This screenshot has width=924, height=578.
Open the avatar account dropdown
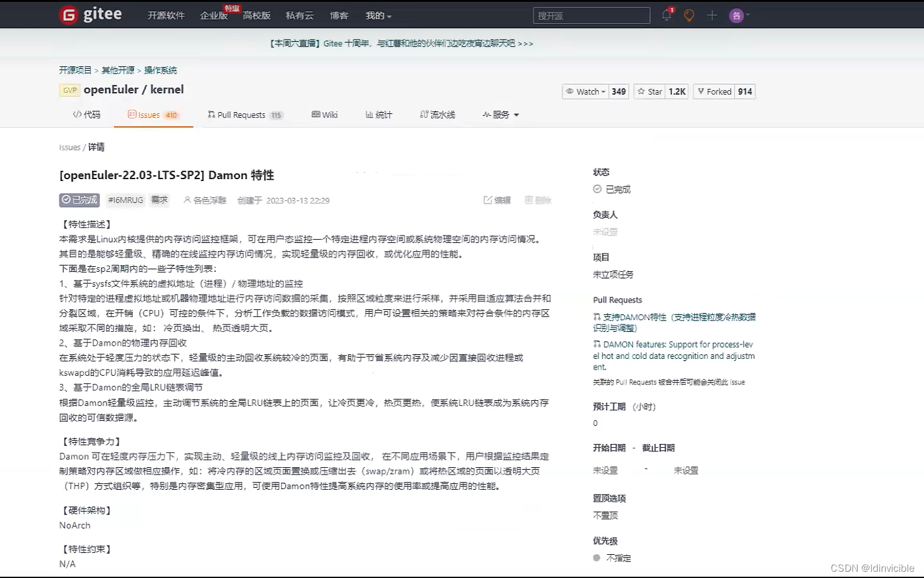coord(738,15)
